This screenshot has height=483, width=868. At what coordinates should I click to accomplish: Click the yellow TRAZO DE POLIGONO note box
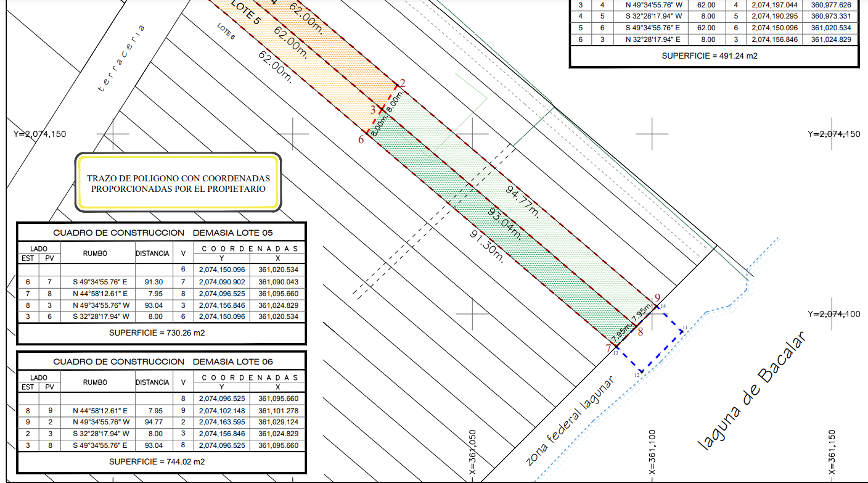click(178, 183)
